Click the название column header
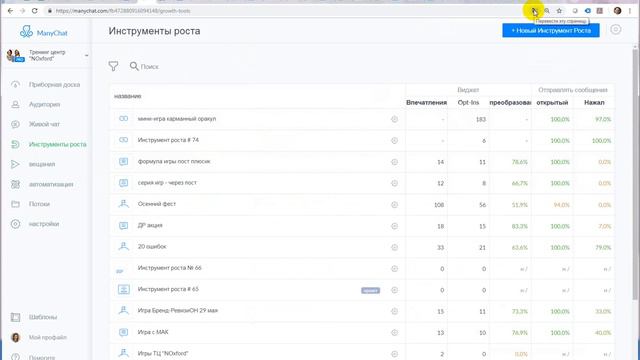This screenshot has height=360, width=640. pos(127,96)
